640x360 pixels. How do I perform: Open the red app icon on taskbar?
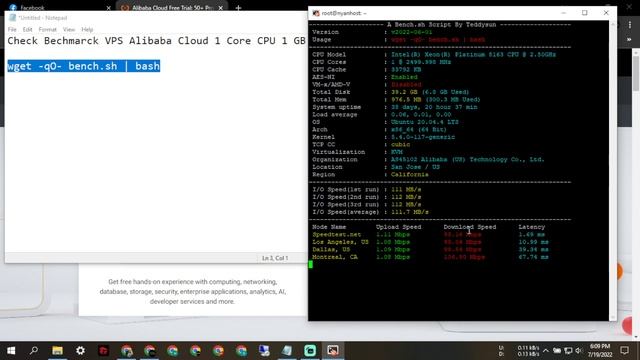tap(103, 351)
